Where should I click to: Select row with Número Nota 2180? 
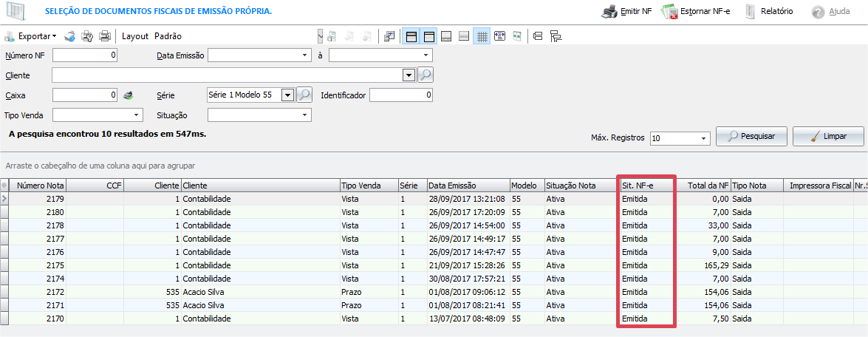[x=434, y=212]
